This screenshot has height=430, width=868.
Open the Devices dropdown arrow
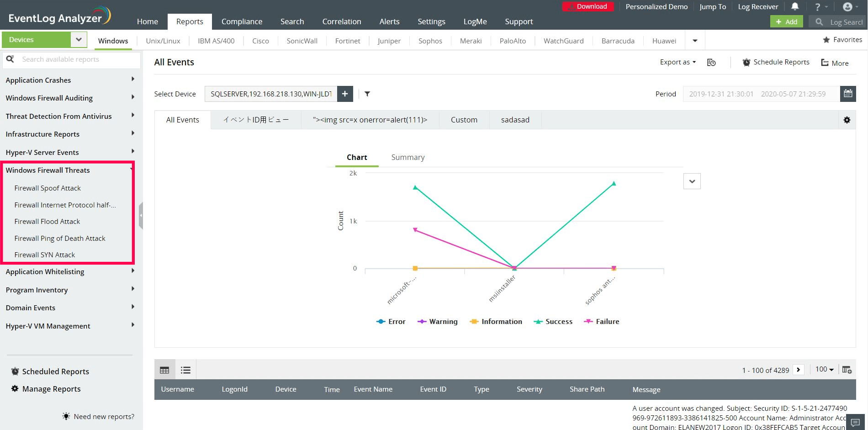pyautogui.click(x=79, y=40)
